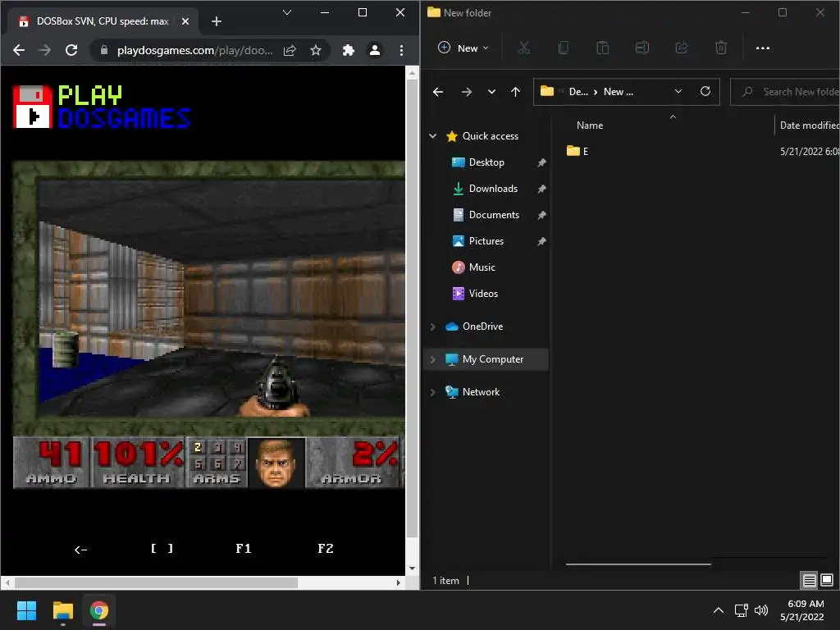Open Pictures in navigation pane
The height and width of the screenshot is (630, 840).
point(486,241)
